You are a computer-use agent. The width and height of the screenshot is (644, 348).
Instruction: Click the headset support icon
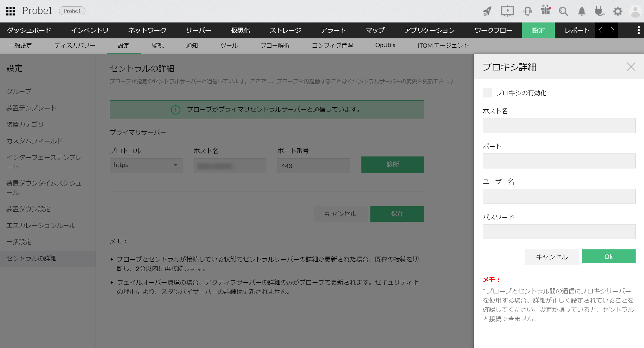527,11
